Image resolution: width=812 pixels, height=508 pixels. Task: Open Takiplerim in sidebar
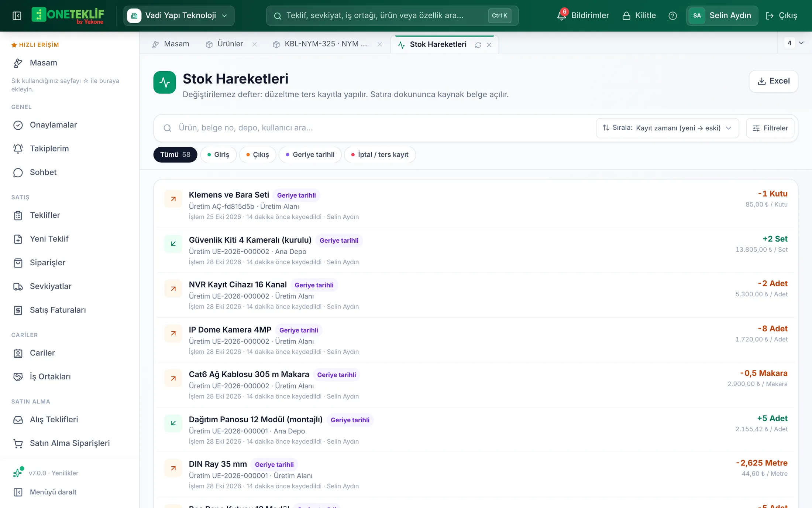coord(70,149)
